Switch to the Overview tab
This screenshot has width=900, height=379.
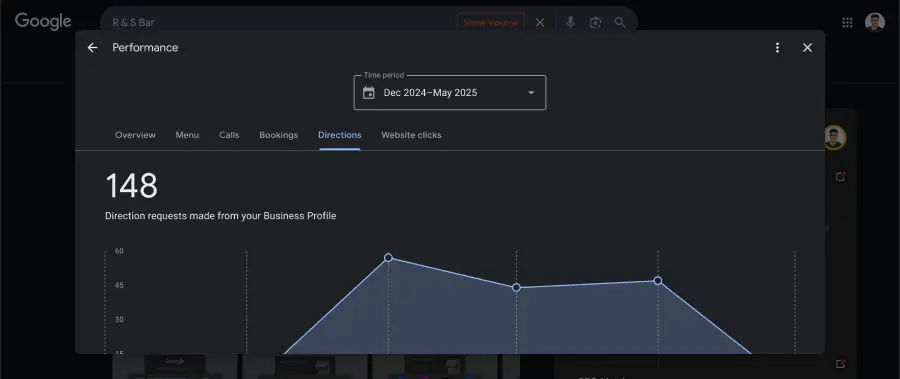pyautogui.click(x=135, y=135)
